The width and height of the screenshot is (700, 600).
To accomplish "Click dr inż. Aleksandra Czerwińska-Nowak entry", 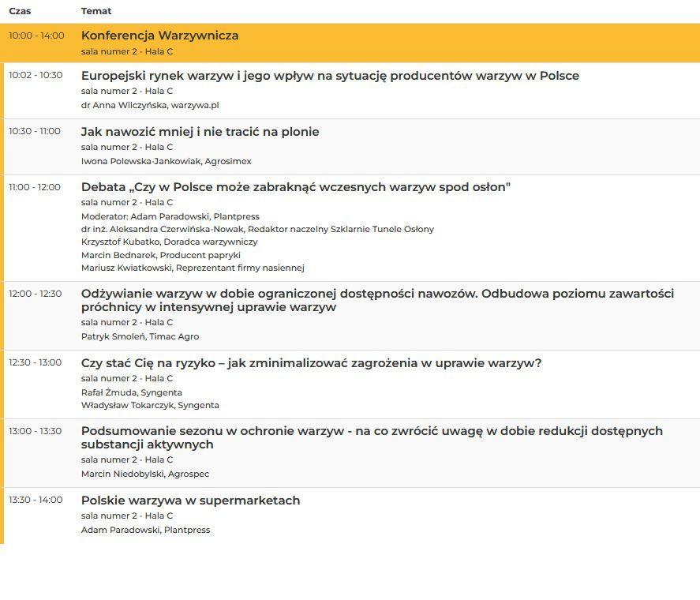I will coord(257,229).
